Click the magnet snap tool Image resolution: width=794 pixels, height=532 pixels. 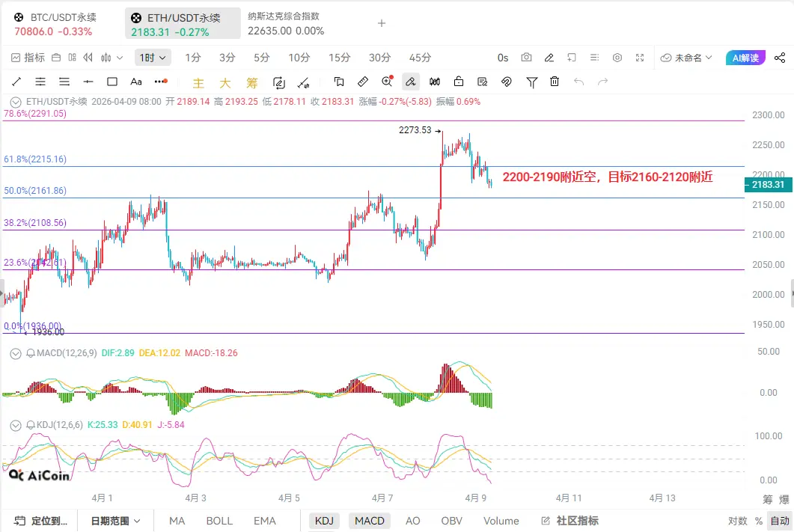coord(507,82)
